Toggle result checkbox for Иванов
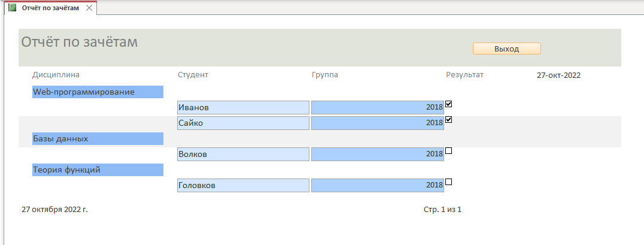 tap(448, 104)
